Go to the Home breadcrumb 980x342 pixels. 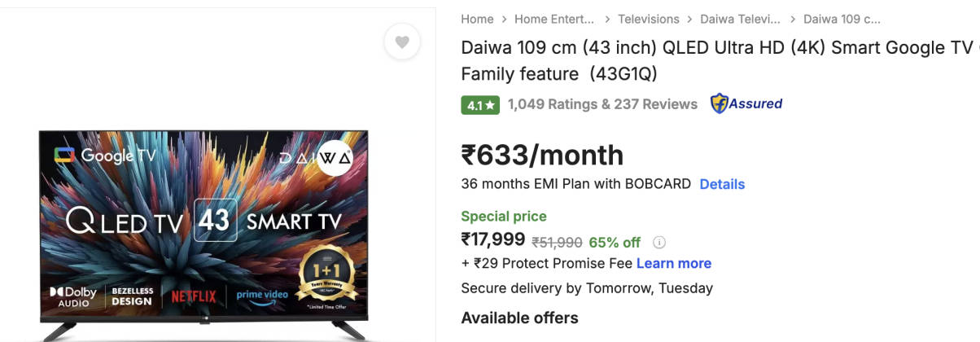tap(477, 19)
